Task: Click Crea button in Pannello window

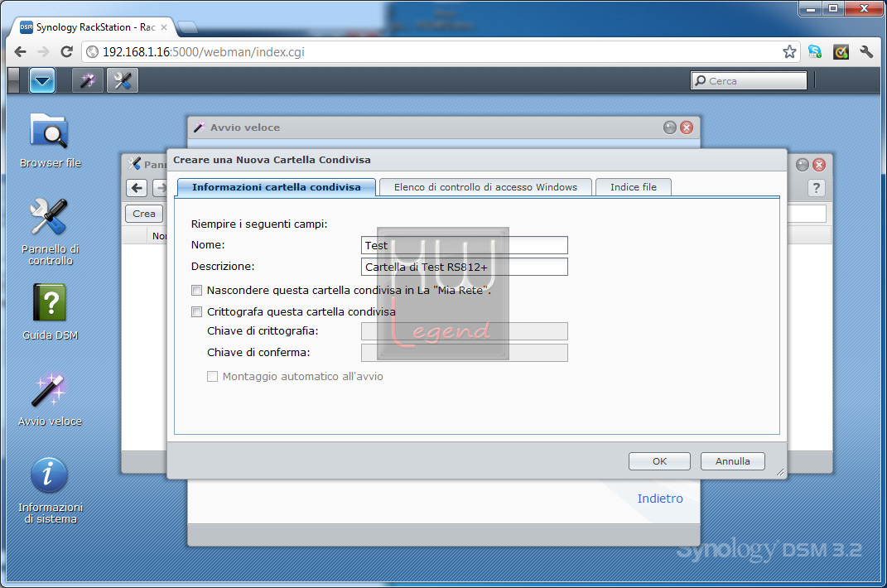Action: pyautogui.click(x=143, y=214)
